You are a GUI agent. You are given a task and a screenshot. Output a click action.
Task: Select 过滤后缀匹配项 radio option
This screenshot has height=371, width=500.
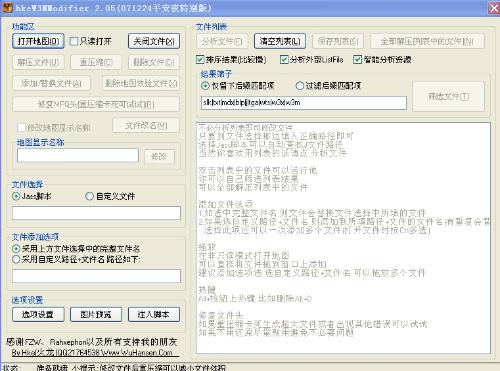pos(300,86)
